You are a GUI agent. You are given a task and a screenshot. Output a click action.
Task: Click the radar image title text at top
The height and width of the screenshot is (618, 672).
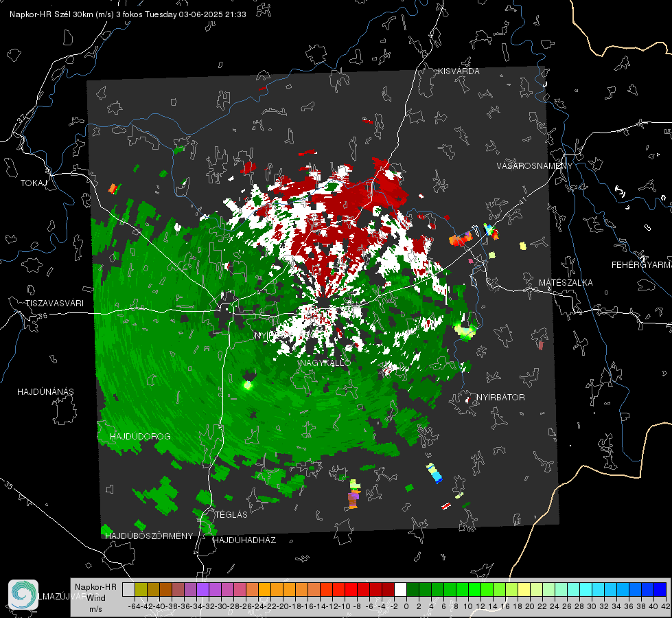pos(128,14)
